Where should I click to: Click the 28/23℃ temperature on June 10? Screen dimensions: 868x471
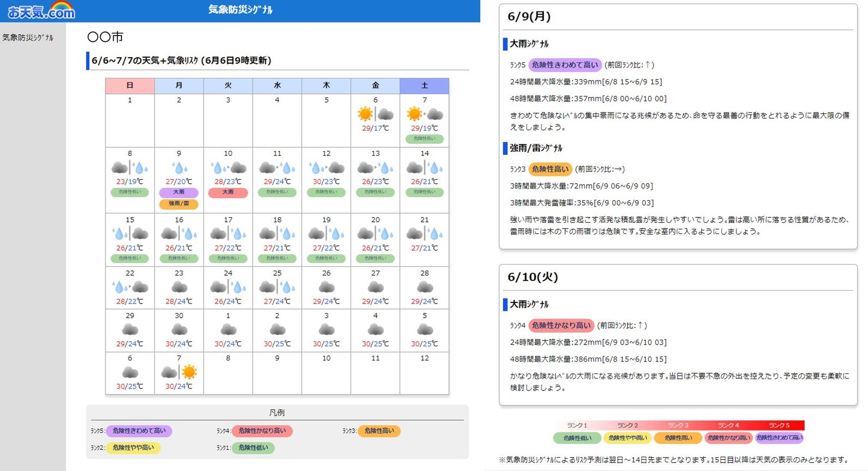pyautogui.click(x=228, y=181)
